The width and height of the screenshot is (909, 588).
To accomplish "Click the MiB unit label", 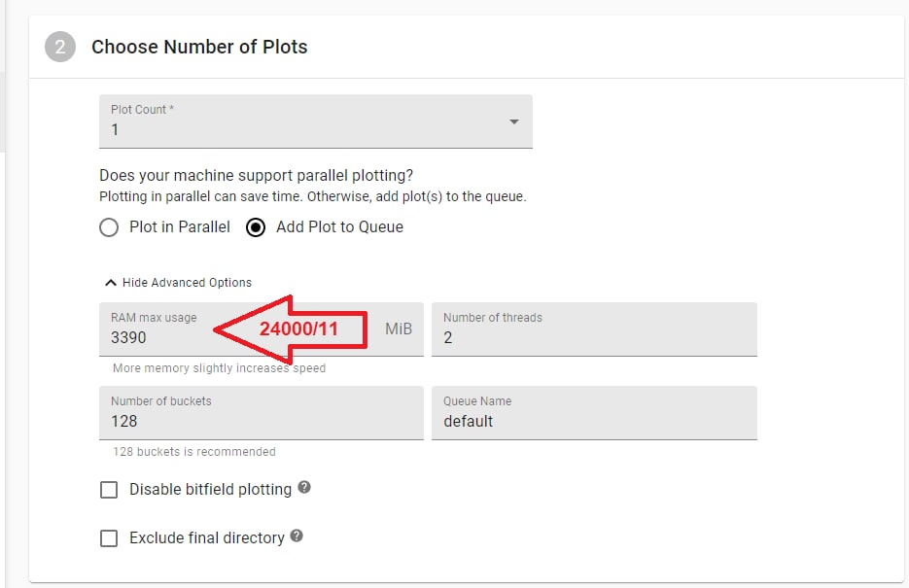I will tap(399, 329).
